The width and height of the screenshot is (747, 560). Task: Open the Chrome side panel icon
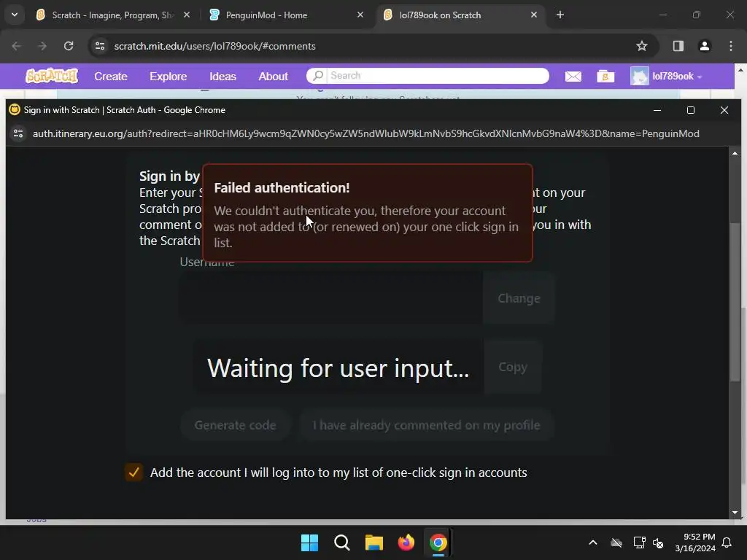click(x=678, y=46)
